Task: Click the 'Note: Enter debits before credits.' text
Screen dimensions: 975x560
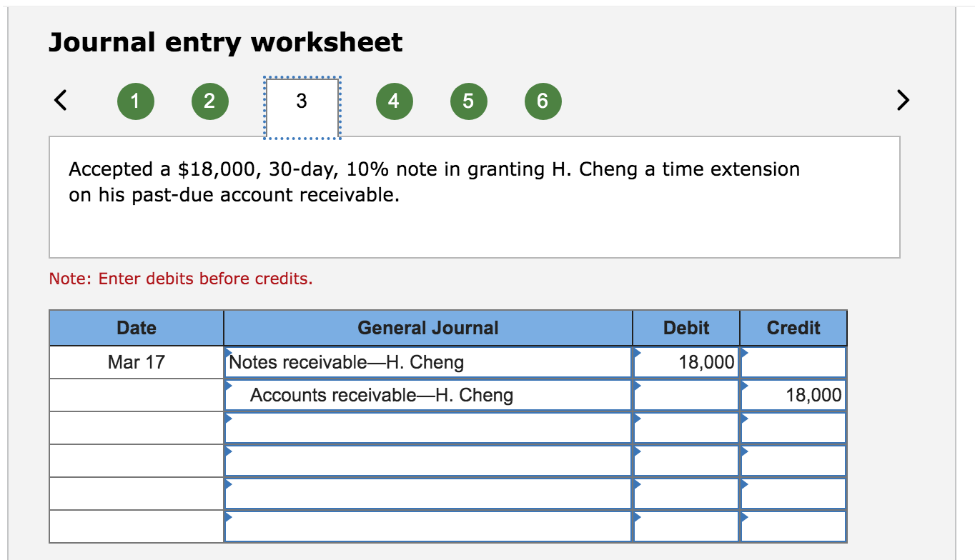Action: click(181, 279)
